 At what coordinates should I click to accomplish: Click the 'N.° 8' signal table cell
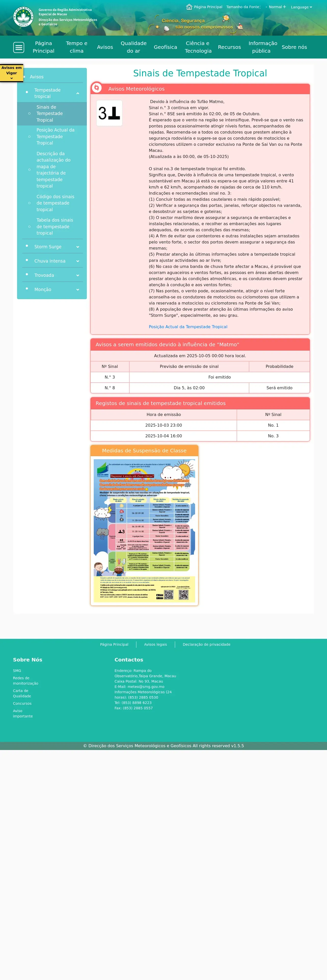pyautogui.click(x=110, y=388)
